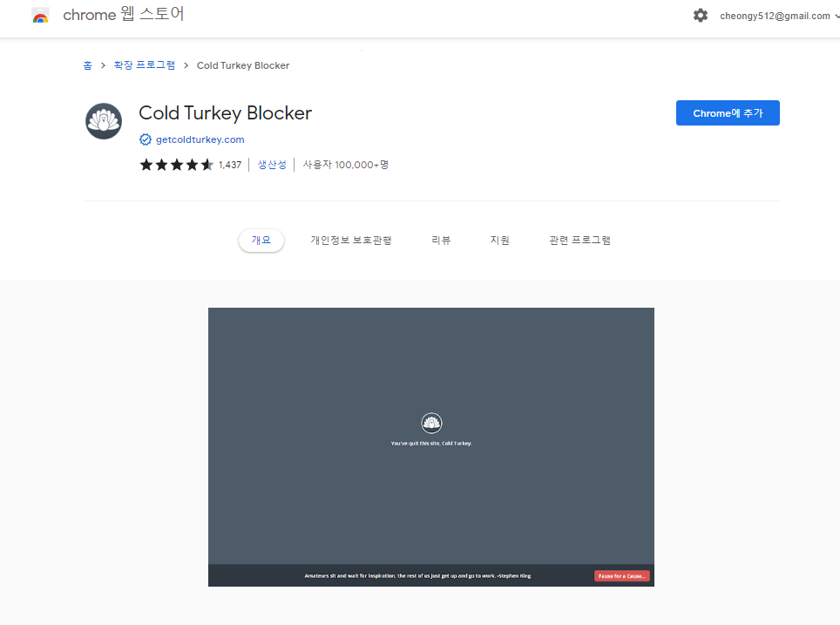The image size is (840, 625).
Task: Click the extension preview screenshot
Action: point(431,447)
